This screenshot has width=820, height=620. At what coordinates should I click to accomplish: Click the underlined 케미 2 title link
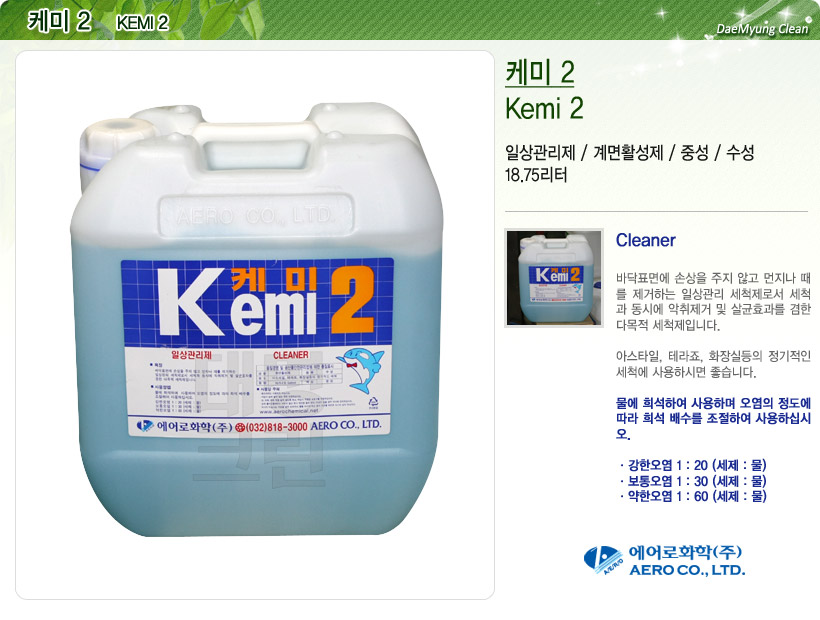click(x=540, y=73)
